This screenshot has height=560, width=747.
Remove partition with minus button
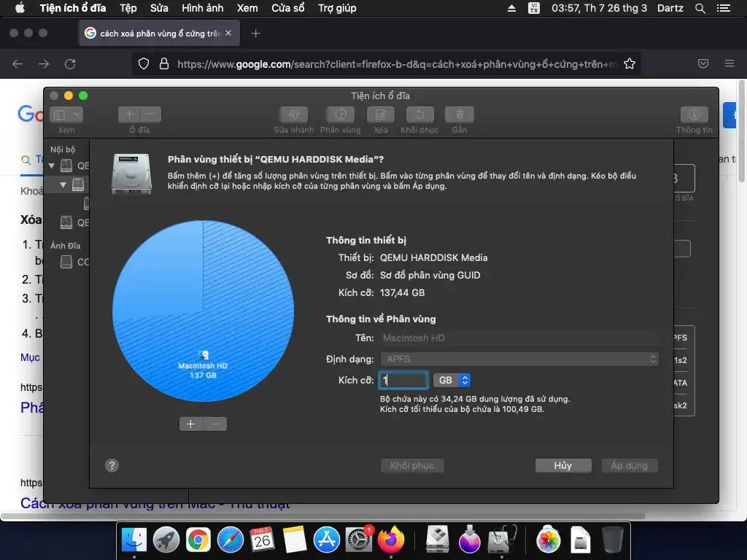(215, 424)
